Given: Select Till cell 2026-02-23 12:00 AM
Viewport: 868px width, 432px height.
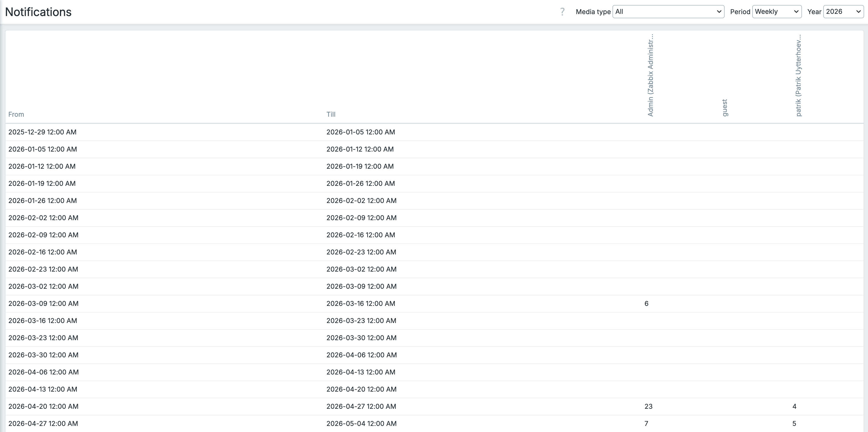Looking at the screenshot, I should (361, 252).
